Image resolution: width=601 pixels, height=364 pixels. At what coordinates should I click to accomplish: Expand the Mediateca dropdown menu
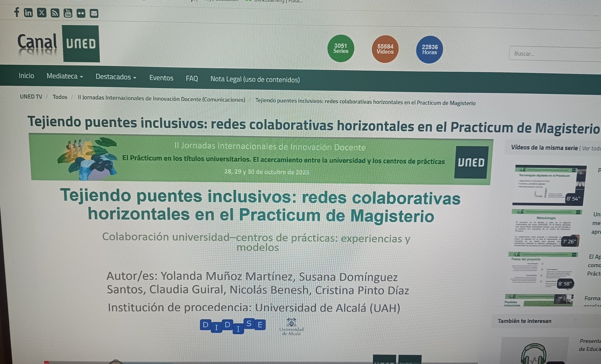[65, 76]
